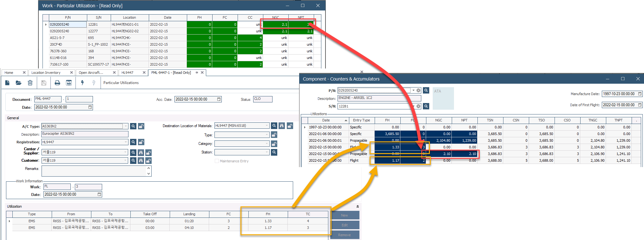Screen dimensions: 644x240
Task: Click the search icon beside A/C Type
Action: [133, 126]
